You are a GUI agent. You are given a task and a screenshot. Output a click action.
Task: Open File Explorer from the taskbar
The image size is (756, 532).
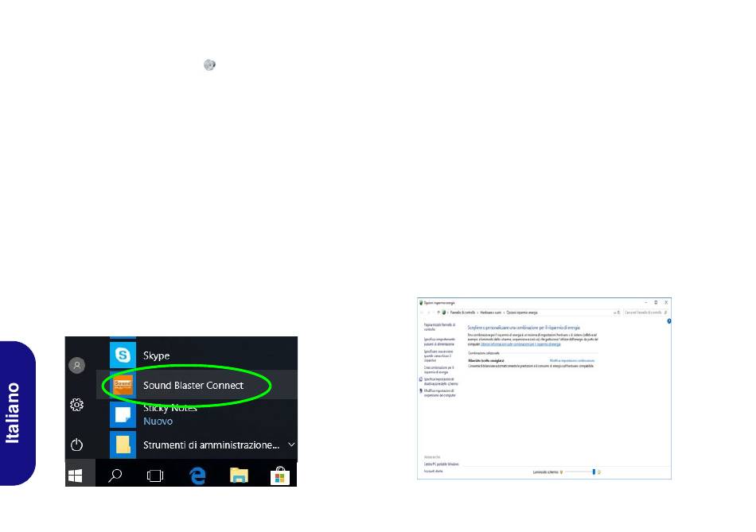(239, 476)
